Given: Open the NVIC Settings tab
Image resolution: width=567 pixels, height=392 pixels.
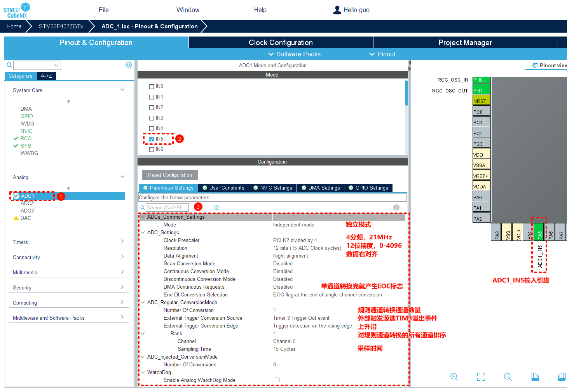Looking at the screenshot, I should [273, 188].
